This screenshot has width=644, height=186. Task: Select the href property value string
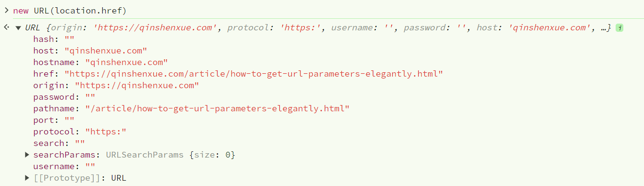(253, 74)
